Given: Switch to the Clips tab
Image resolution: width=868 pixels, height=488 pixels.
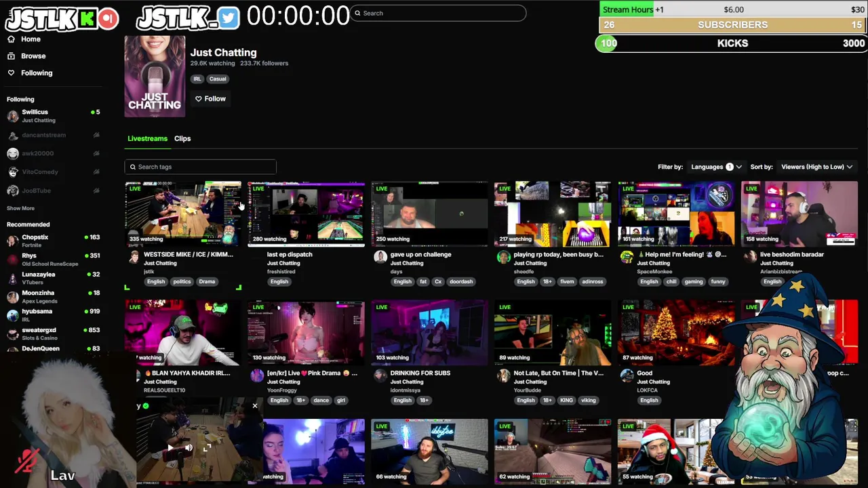Looking at the screenshot, I should 182,138.
